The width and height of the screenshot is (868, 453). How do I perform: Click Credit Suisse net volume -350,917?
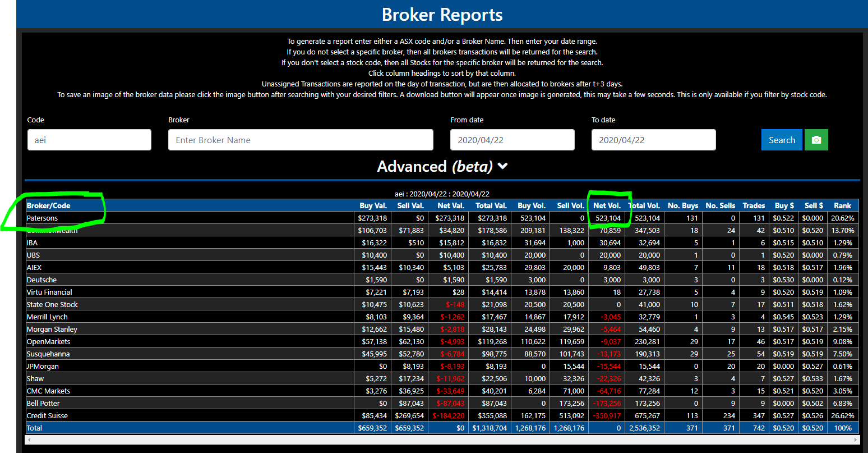(x=607, y=415)
